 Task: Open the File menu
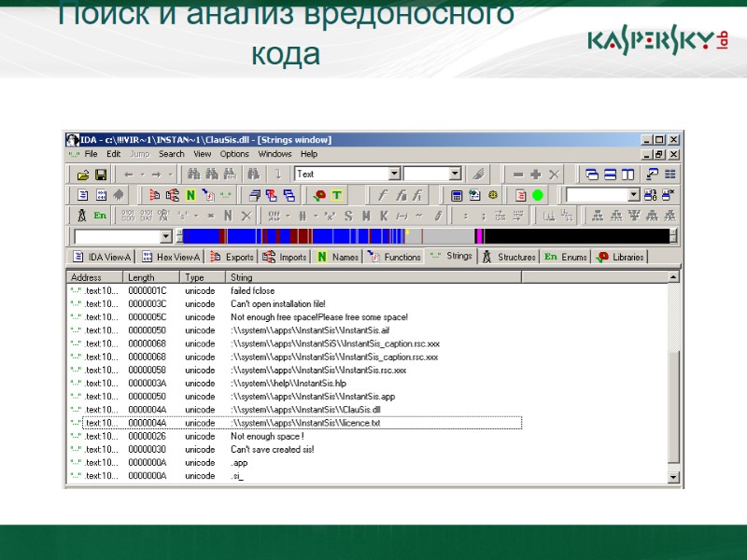coord(91,154)
